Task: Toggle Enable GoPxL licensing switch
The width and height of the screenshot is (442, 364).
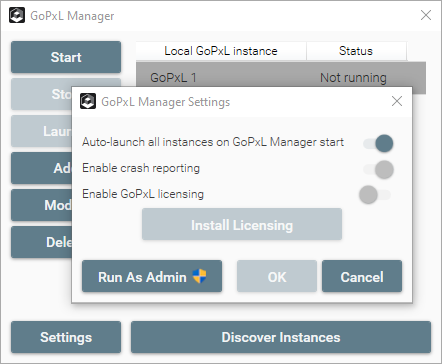Action: click(375, 195)
